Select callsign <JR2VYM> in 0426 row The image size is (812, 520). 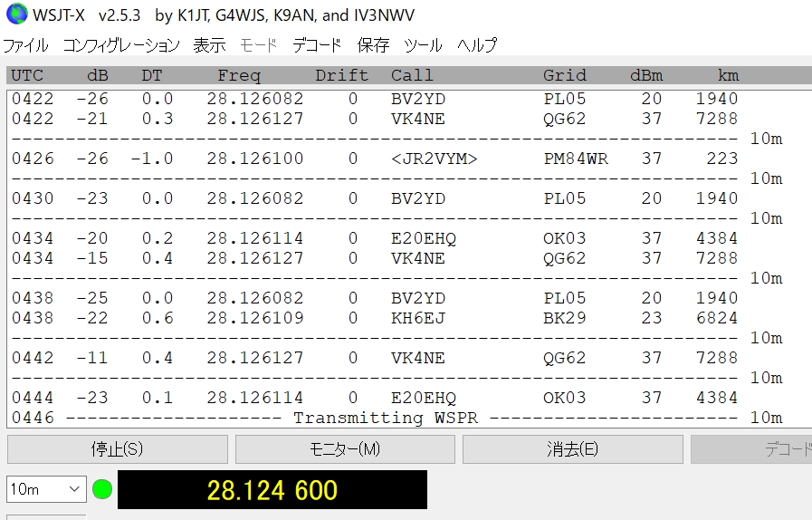(434, 159)
